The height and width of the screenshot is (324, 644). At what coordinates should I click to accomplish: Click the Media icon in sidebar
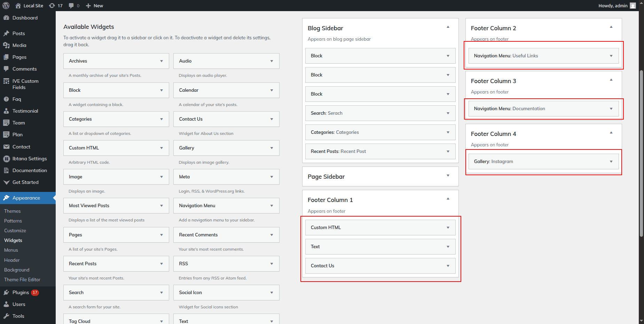pos(6,45)
